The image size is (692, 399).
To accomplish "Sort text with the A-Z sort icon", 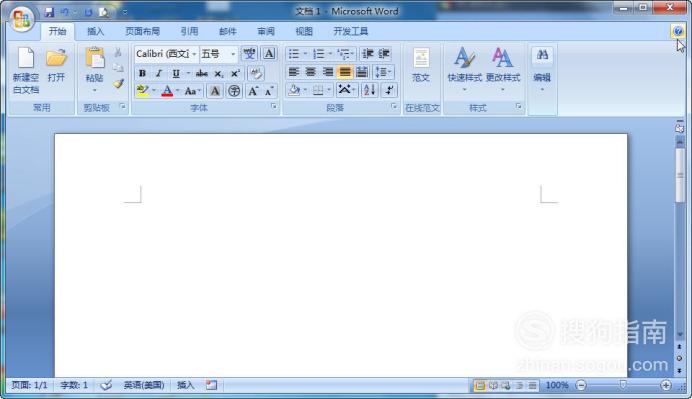I will pos(369,90).
